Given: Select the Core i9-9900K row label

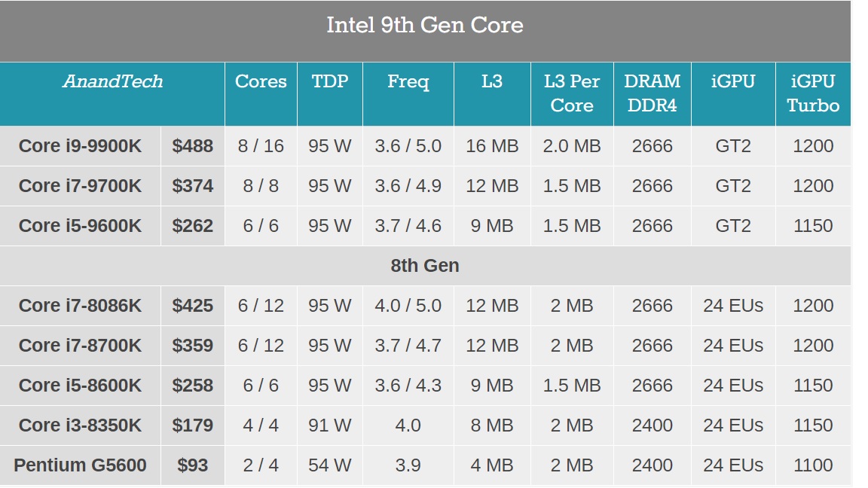Looking at the screenshot, I should coord(80,146).
